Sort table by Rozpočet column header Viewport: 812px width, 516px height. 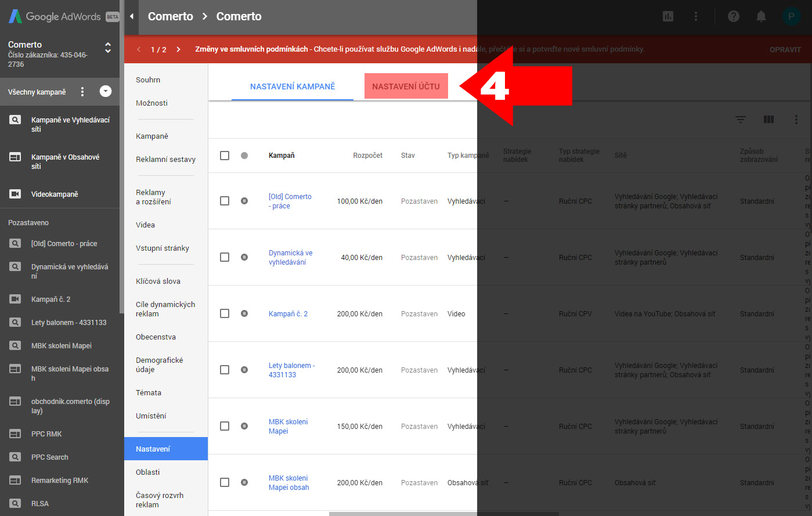coord(367,156)
